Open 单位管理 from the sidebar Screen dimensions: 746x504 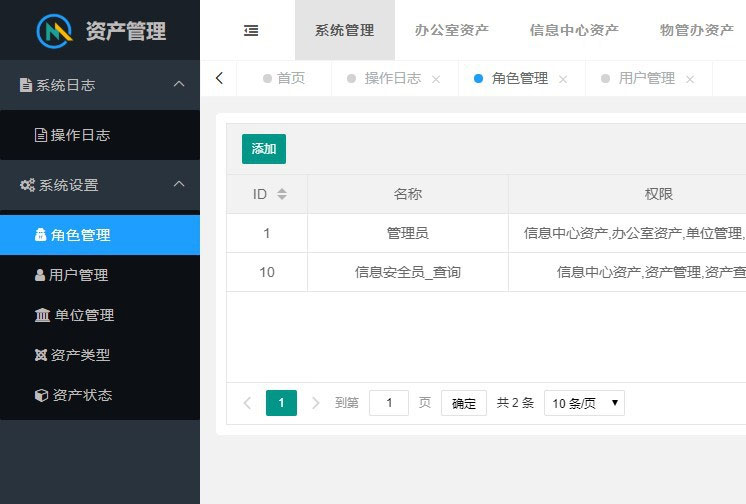point(84,315)
